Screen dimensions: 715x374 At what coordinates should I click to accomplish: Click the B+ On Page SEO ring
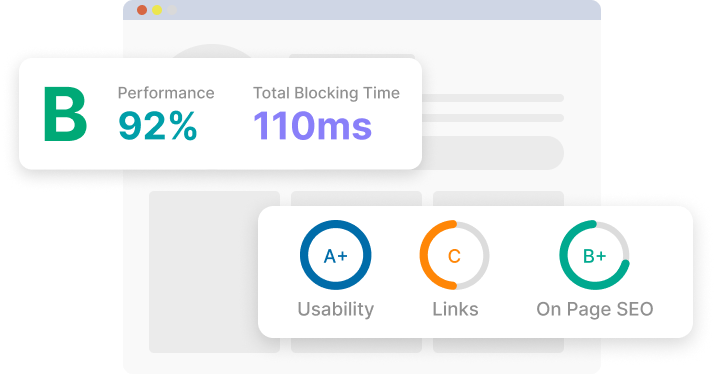(595, 255)
